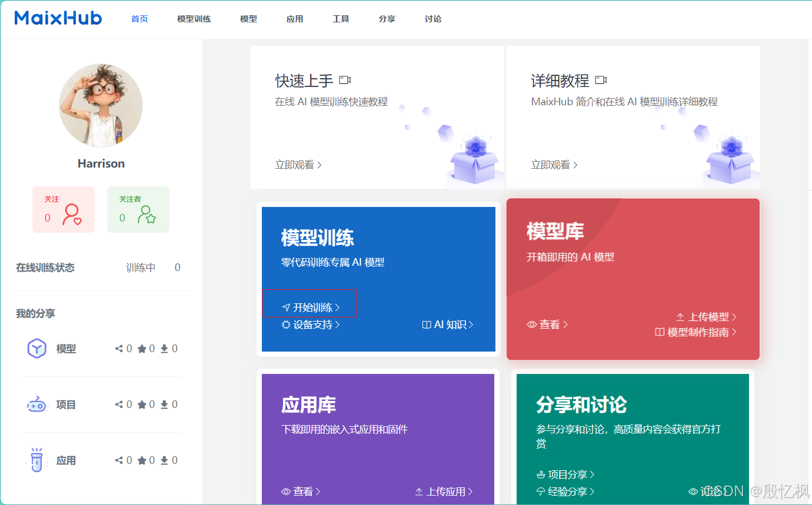Click the star icon in the sidebar 应用 row
This screenshot has height=505, width=812.
pyautogui.click(x=142, y=460)
